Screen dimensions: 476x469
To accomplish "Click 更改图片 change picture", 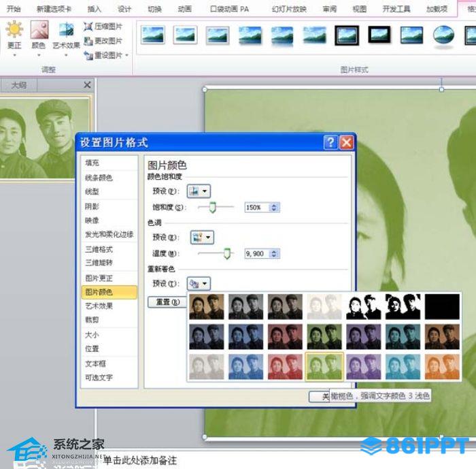I will (103, 40).
